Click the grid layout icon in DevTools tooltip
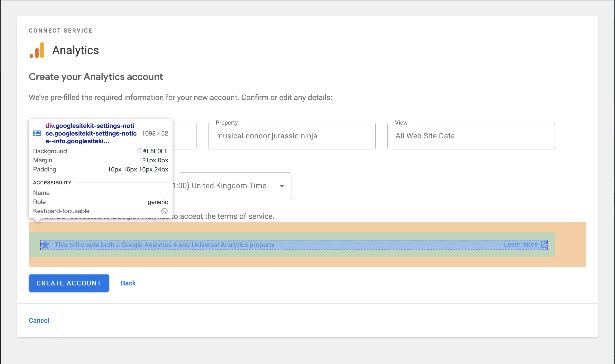Screen dimensions: 615x364 coord(37,133)
